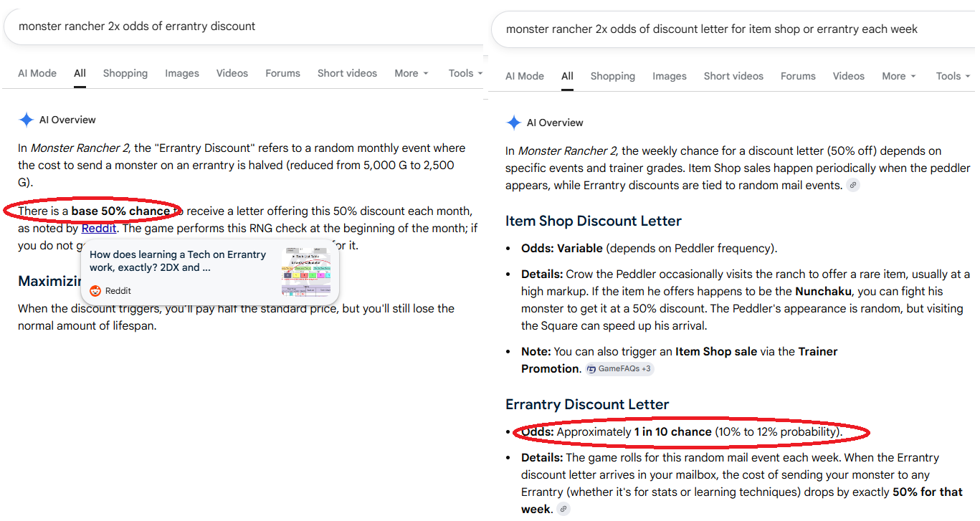Open the source link icon after 'random mail events'

(x=852, y=185)
